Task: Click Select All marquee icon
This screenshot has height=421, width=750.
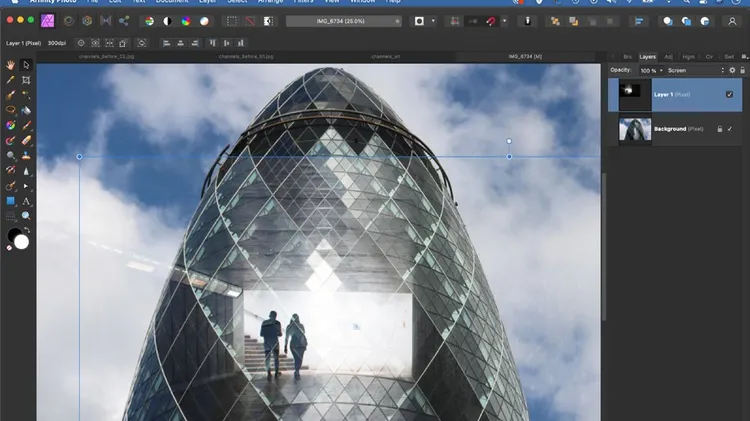Action: click(x=232, y=21)
